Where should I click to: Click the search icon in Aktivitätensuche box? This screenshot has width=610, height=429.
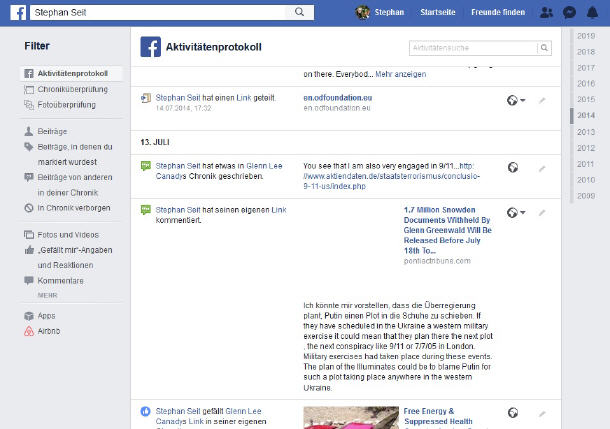pyautogui.click(x=544, y=47)
